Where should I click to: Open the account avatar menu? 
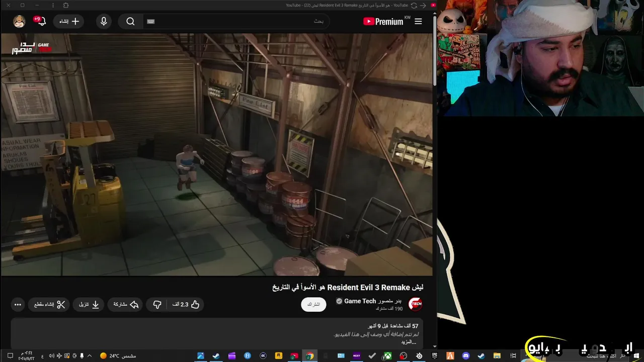coord(19,22)
